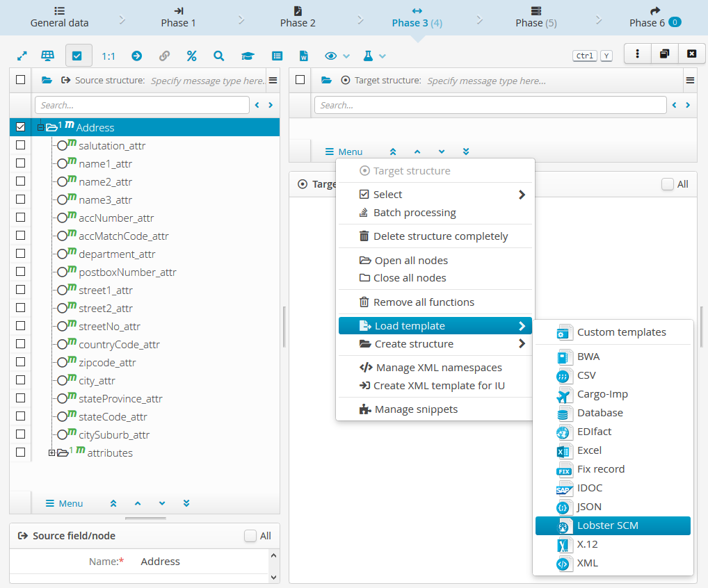Image resolution: width=708 pixels, height=588 pixels.
Task: Select Manage XML namespaces
Action: click(435, 368)
